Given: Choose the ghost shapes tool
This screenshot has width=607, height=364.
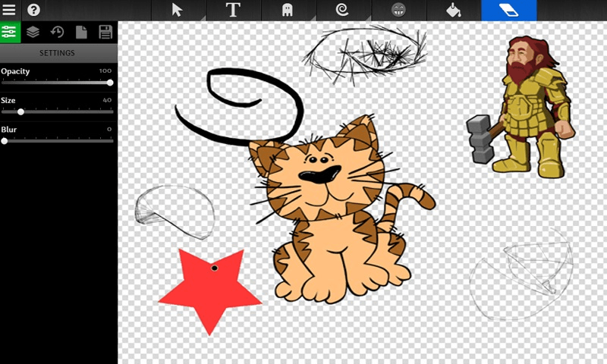Looking at the screenshot, I should pos(288,11).
